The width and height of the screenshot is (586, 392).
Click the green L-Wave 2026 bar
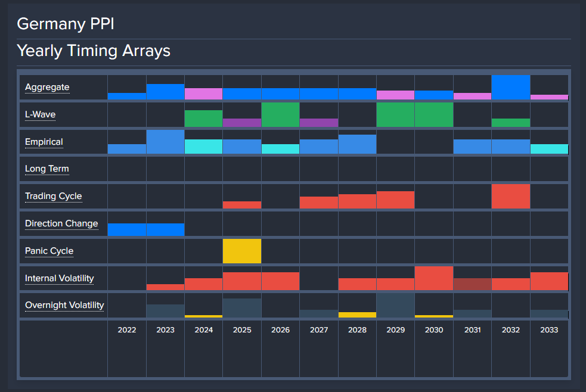[x=280, y=114]
